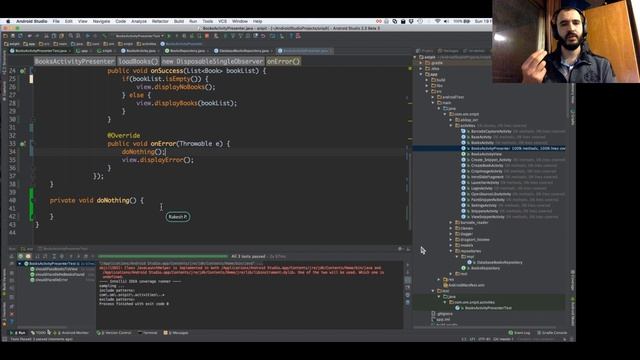Open the Terminal tool window
640x360 pixels.
148,333
